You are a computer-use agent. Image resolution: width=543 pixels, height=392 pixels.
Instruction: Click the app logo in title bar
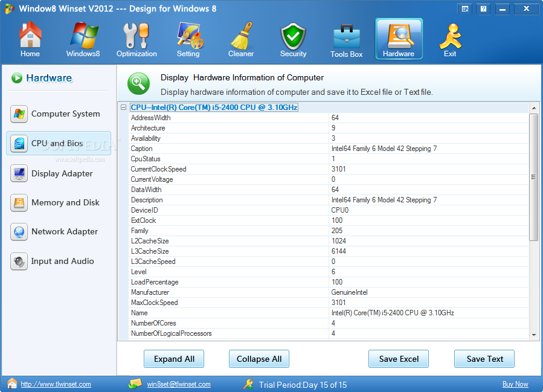(9, 8)
